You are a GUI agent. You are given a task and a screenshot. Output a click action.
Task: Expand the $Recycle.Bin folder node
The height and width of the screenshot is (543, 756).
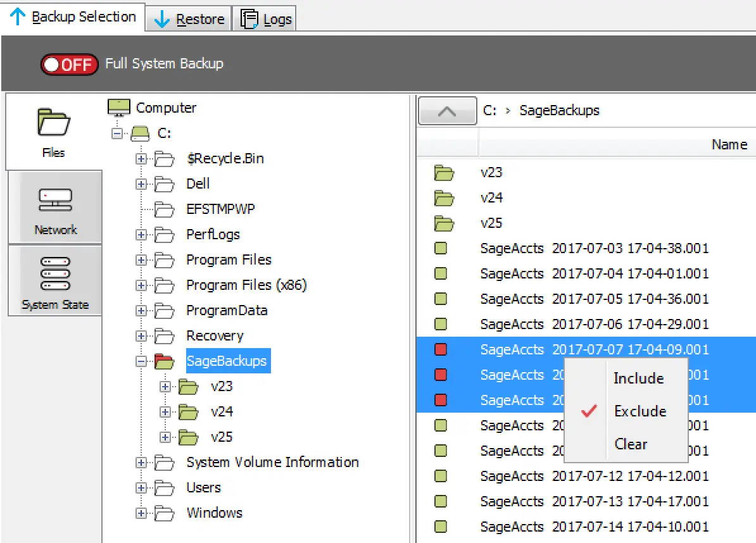[x=141, y=158]
